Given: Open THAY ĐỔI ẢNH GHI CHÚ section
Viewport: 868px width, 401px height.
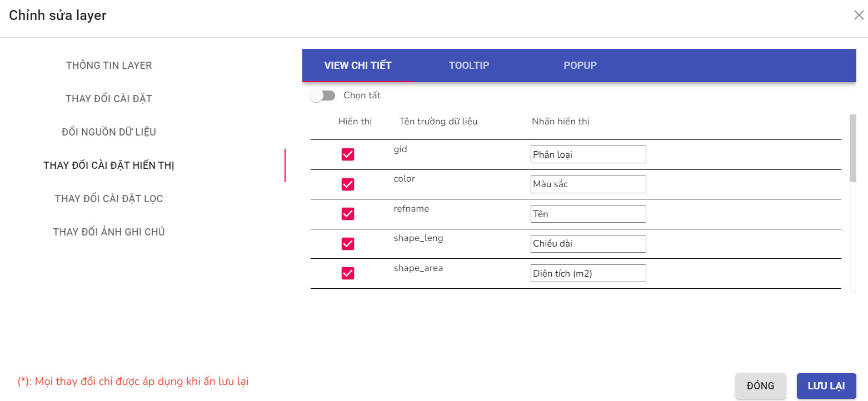Looking at the screenshot, I should [108, 232].
